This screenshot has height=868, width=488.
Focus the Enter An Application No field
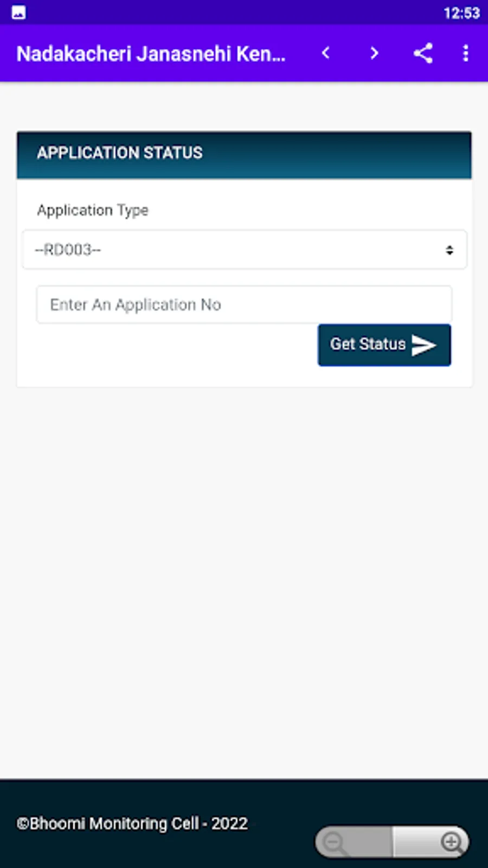point(244,304)
